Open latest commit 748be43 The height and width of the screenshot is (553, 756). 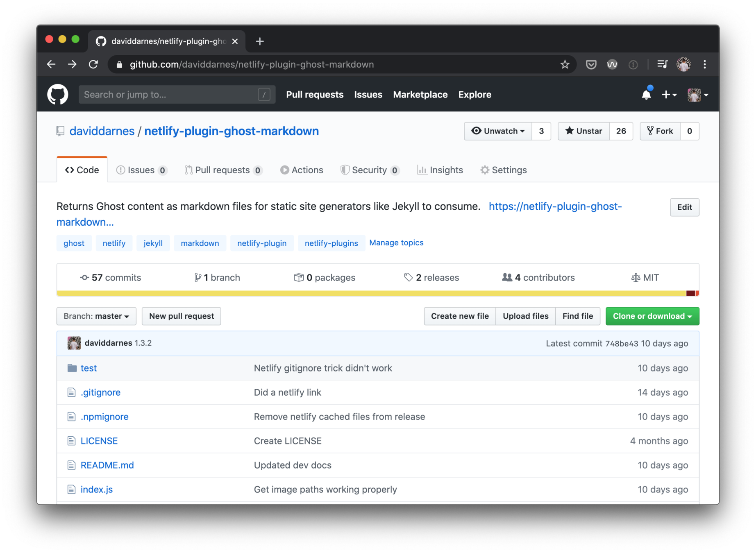pos(622,343)
